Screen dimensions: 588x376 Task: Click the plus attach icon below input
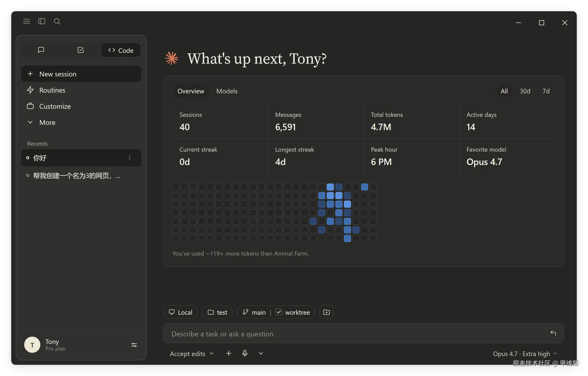(229, 353)
